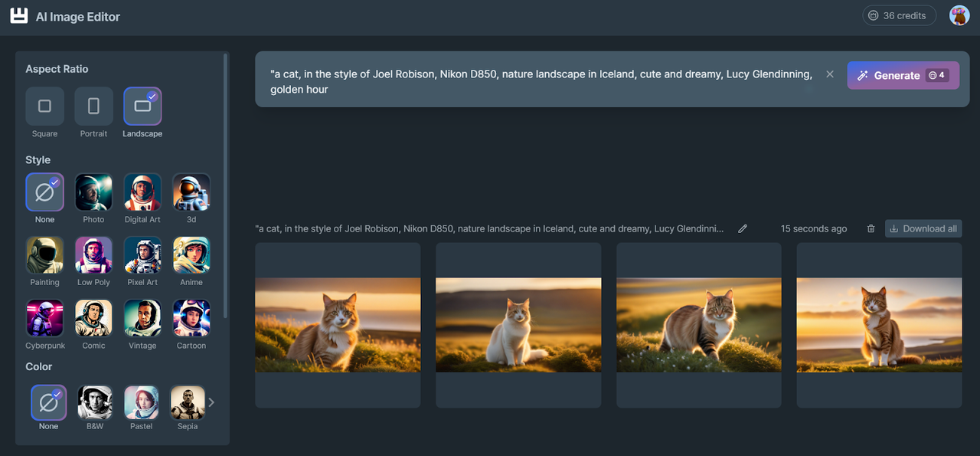Screen dimensions: 980x456
Task: Choose the None style option
Action: click(44, 192)
